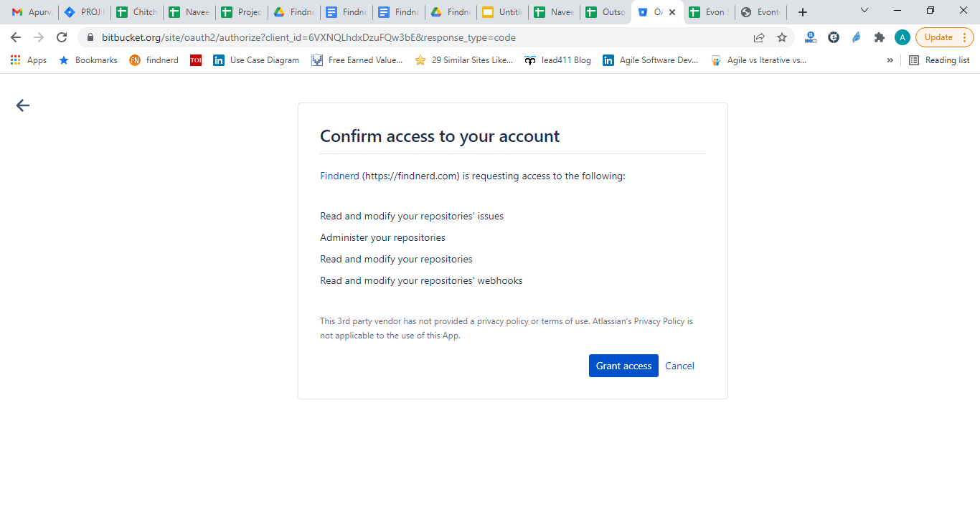The image size is (980, 522).
Task: Open the Chrome profile avatar A
Action: point(903,37)
